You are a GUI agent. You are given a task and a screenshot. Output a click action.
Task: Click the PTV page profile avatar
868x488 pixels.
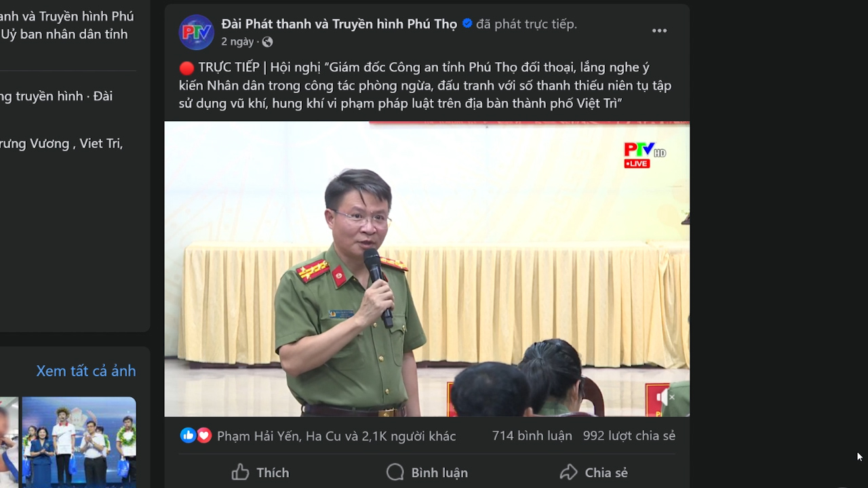[197, 33]
